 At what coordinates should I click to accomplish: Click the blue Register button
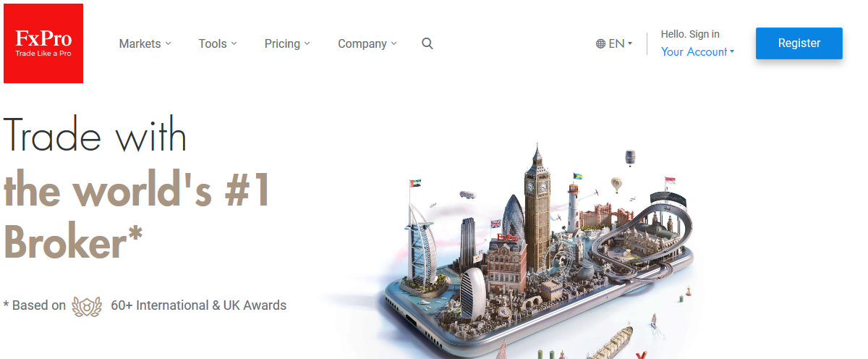pos(799,43)
